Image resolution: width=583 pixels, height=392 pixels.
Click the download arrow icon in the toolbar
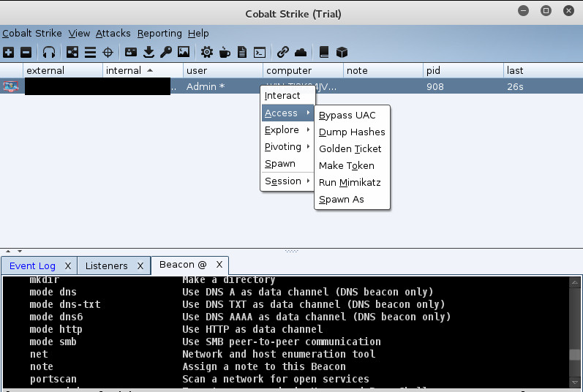coord(148,52)
